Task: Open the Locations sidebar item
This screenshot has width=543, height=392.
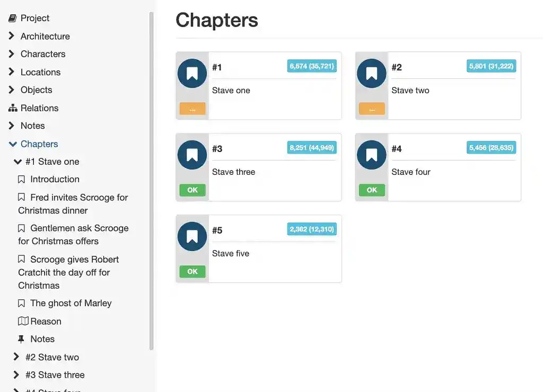Action: tap(40, 72)
